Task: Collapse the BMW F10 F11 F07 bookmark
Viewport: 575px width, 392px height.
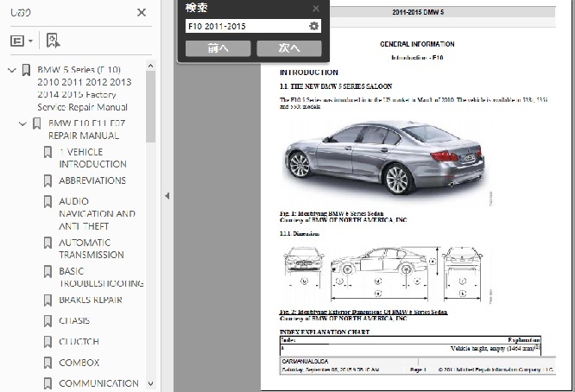Action: coord(22,123)
